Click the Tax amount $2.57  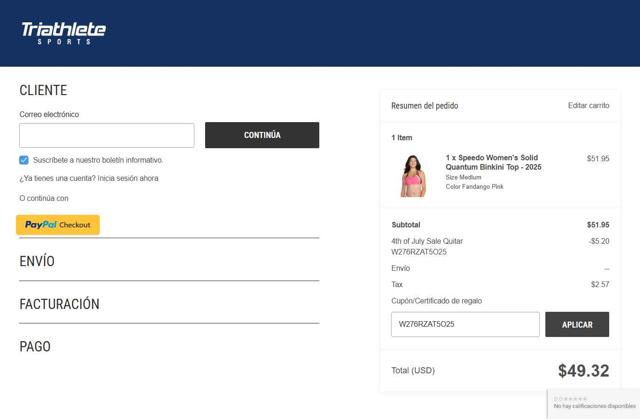600,284
